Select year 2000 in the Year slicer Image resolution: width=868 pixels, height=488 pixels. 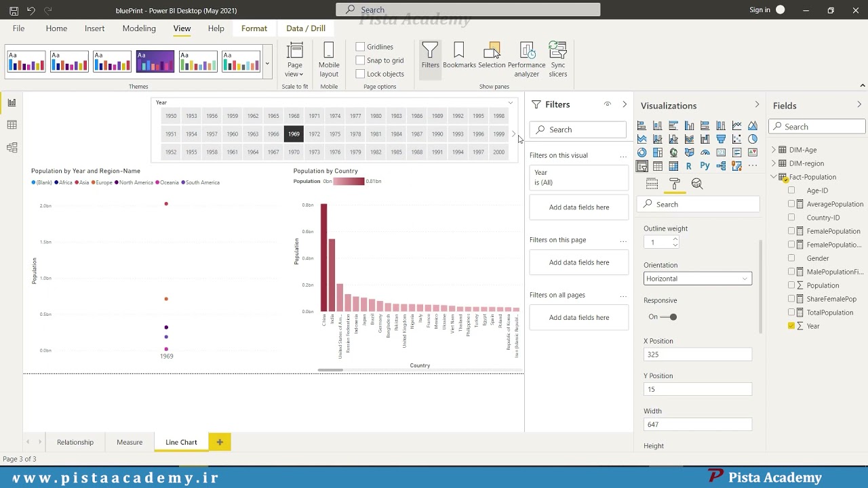tap(499, 152)
